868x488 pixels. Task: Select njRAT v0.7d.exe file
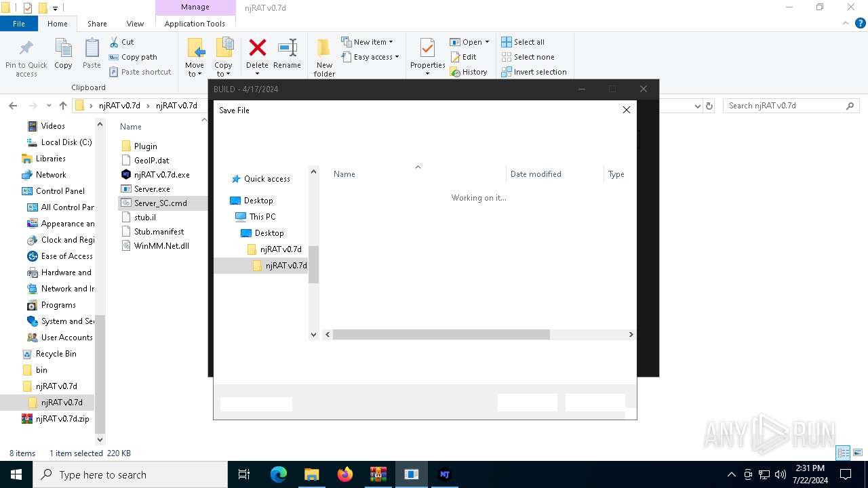tap(162, 175)
